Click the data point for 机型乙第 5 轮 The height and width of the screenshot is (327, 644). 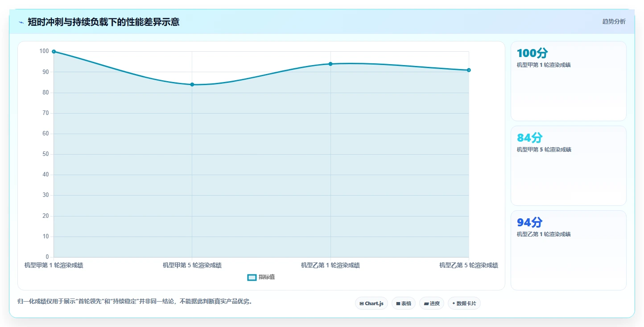469,70
